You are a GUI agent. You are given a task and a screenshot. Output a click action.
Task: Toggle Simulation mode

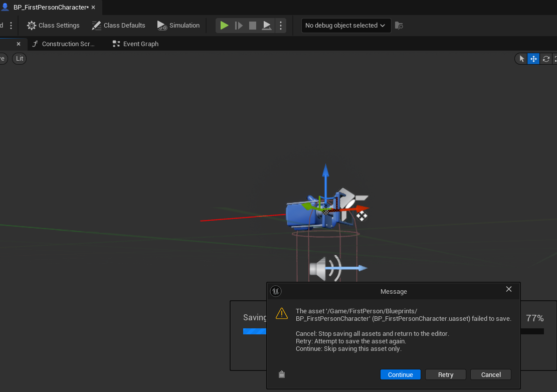pos(178,26)
